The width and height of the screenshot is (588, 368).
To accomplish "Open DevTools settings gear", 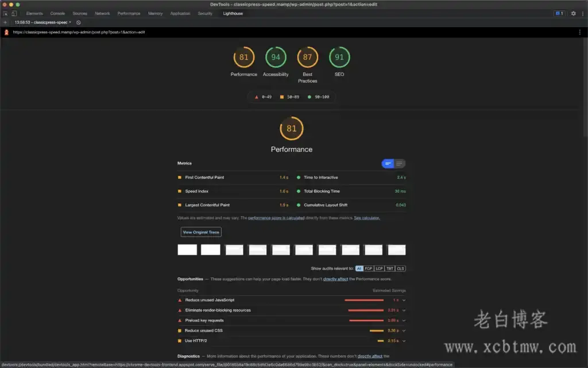I will [x=573, y=13].
